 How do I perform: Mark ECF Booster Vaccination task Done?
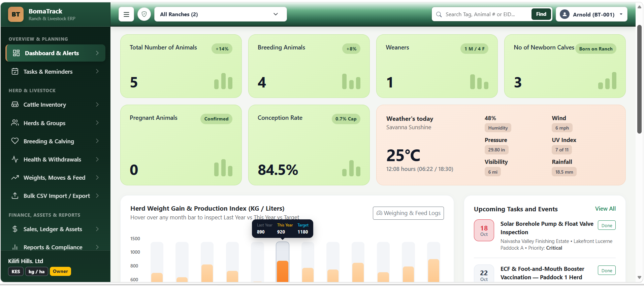pyautogui.click(x=607, y=271)
